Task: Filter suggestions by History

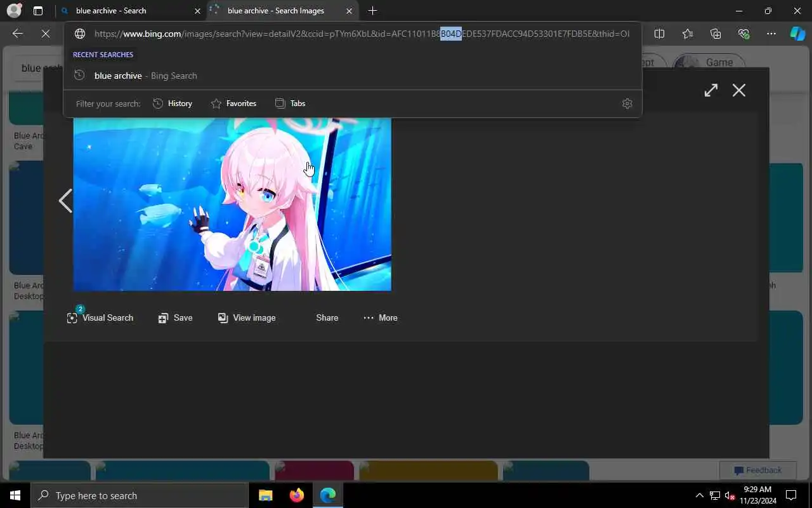Action: [x=173, y=104]
